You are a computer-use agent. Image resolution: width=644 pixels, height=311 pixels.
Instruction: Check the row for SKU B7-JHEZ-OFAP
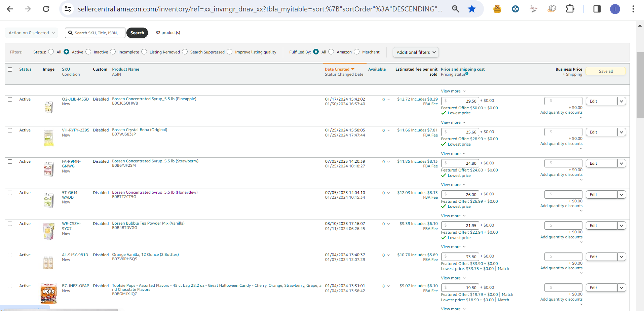(x=10, y=286)
